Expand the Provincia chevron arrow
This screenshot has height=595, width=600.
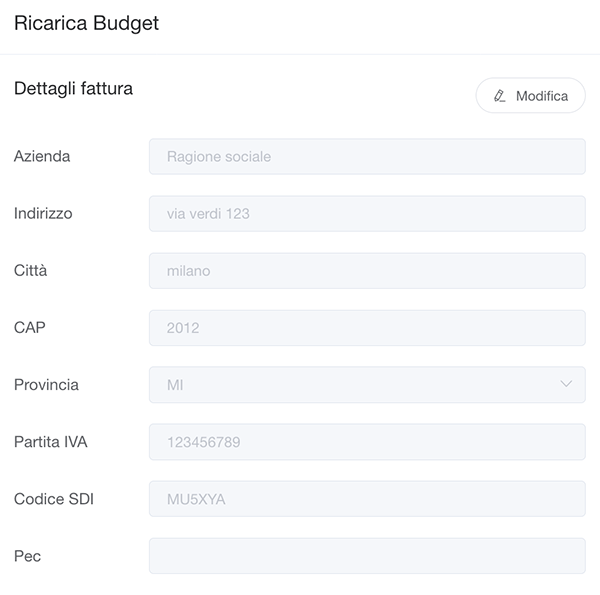tap(567, 384)
